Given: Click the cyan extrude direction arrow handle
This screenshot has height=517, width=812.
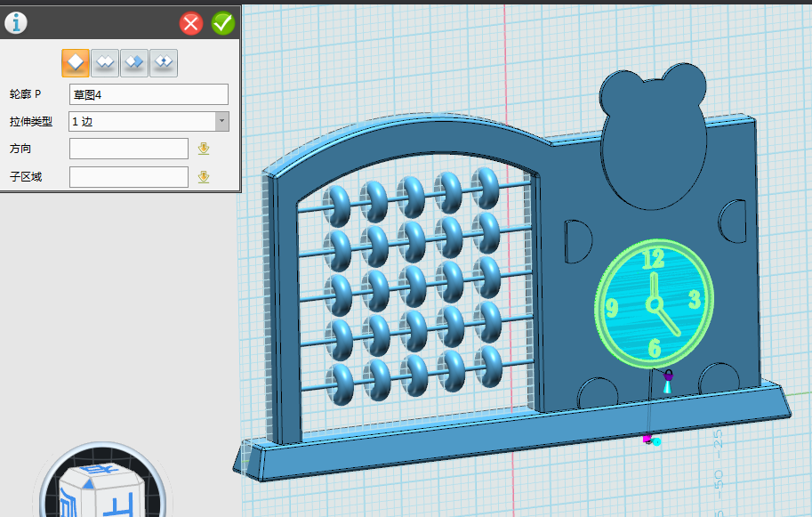Looking at the screenshot, I should click(666, 387).
